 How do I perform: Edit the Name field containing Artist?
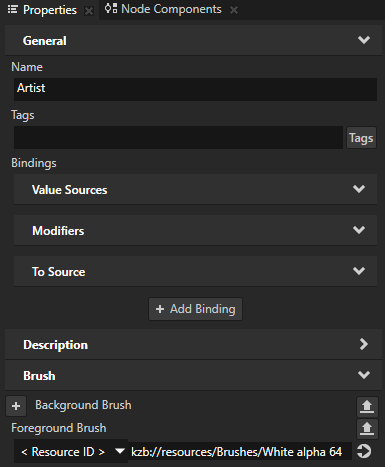pos(195,89)
